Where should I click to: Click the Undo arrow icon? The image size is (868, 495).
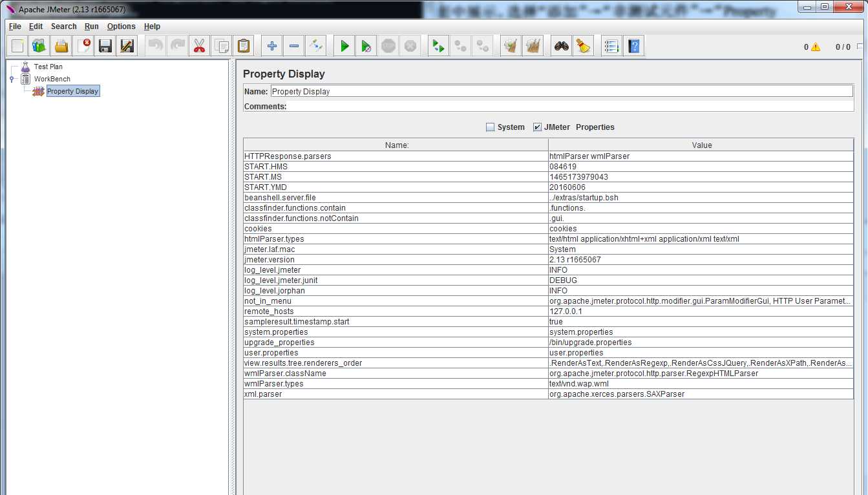pyautogui.click(x=156, y=46)
